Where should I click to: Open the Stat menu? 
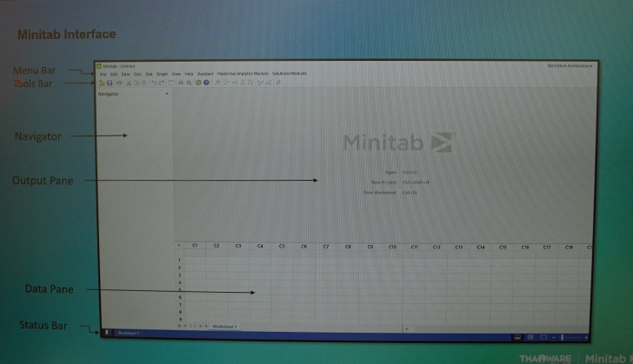tap(149, 74)
